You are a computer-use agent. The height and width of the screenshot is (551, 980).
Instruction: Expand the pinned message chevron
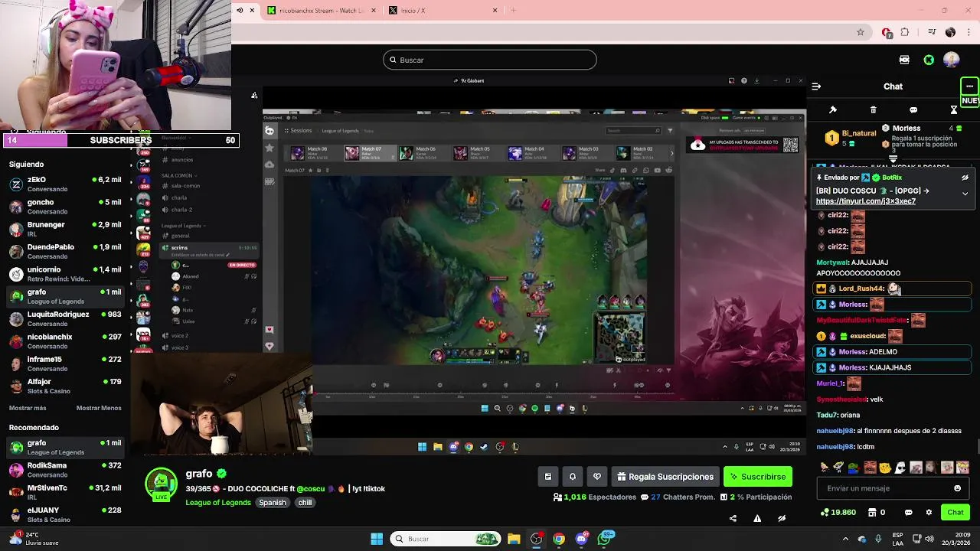pos(965,194)
